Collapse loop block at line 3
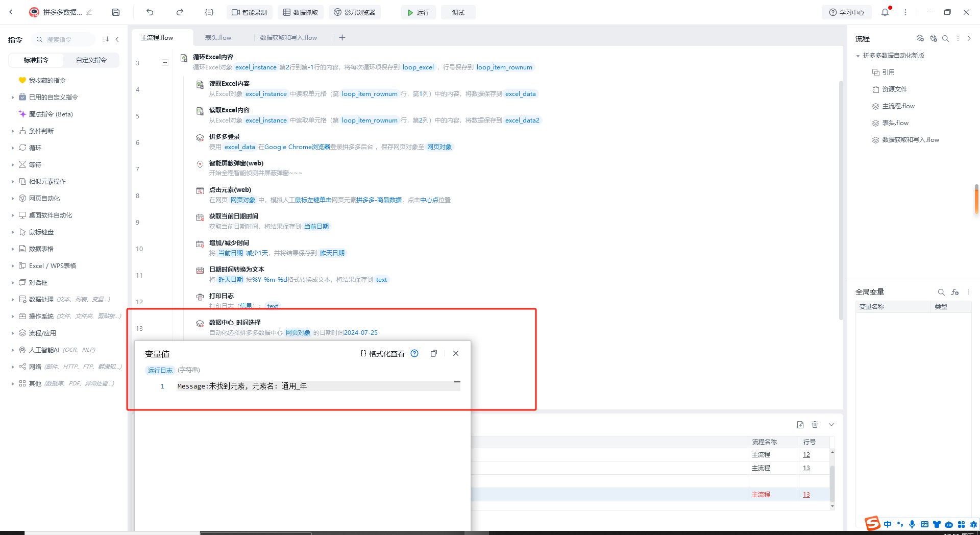Screen dimensions: 980x535 [x=165, y=63]
